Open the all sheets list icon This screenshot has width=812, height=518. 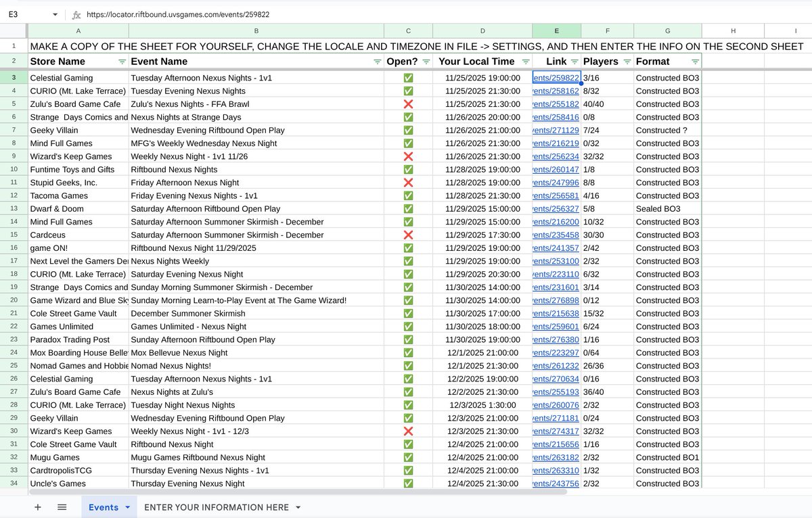click(62, 507)
